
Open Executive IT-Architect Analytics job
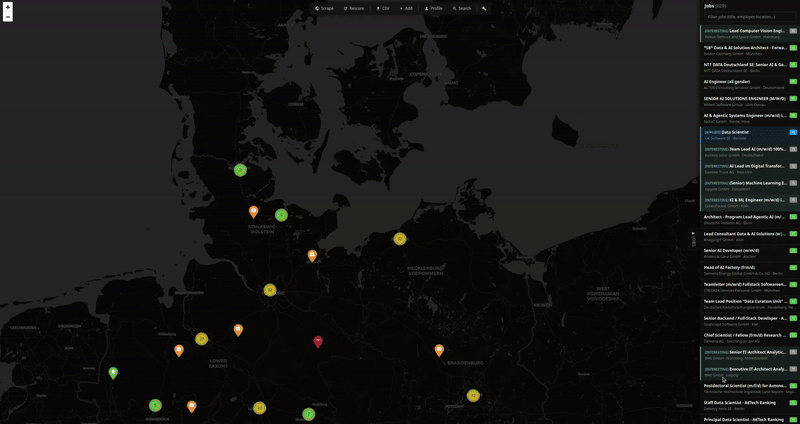[749, 371]
